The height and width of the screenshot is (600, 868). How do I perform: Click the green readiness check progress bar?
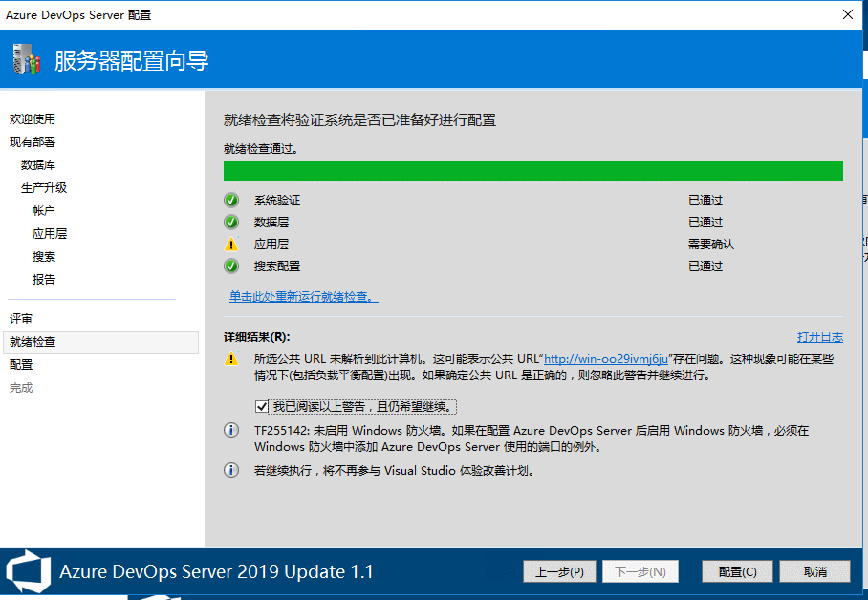pos(532,171)
